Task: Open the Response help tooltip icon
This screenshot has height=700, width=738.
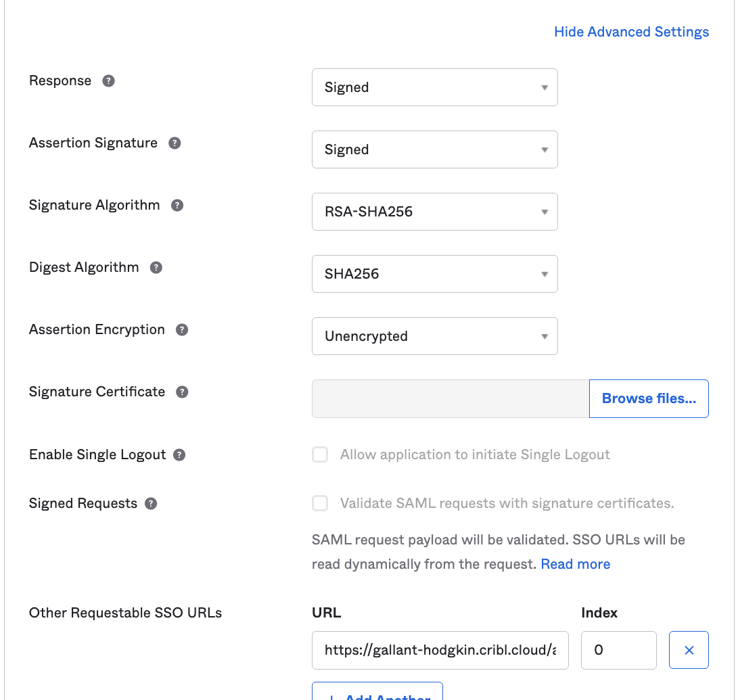Action: (x=108, y=80)
